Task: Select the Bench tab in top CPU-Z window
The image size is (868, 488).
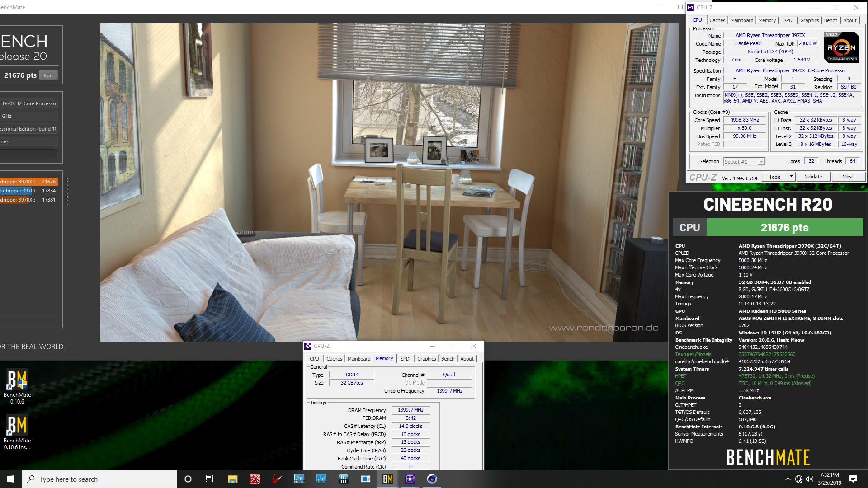Action: [830, 20]
